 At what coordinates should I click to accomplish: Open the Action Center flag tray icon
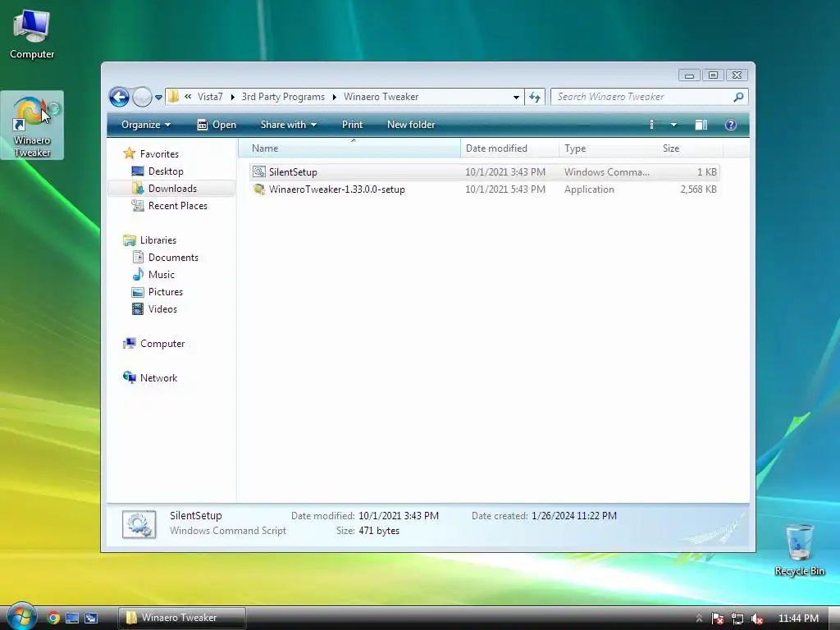point(718,619)
